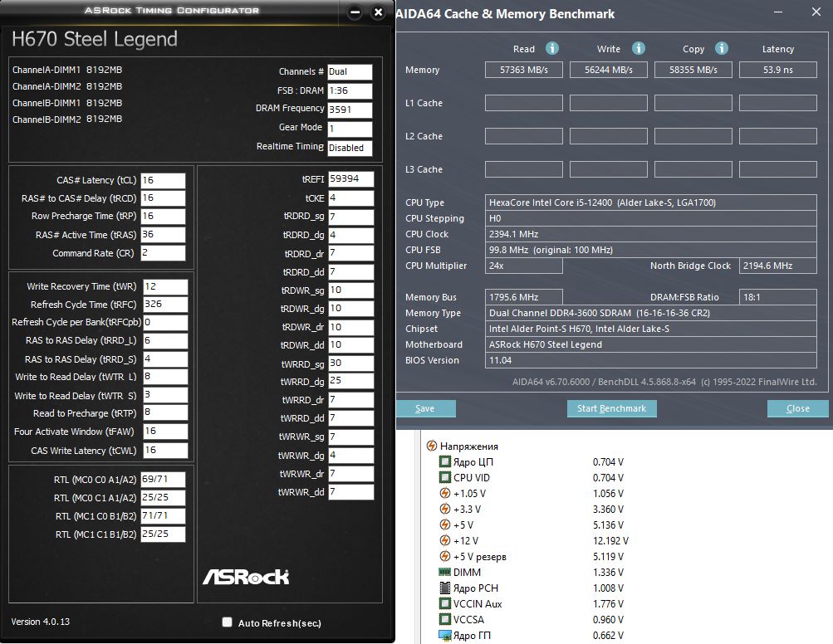This screenshot has height=644, width=833.
Task: Click the Memory Type DDR4-3600 field
Action: point(651,313)
